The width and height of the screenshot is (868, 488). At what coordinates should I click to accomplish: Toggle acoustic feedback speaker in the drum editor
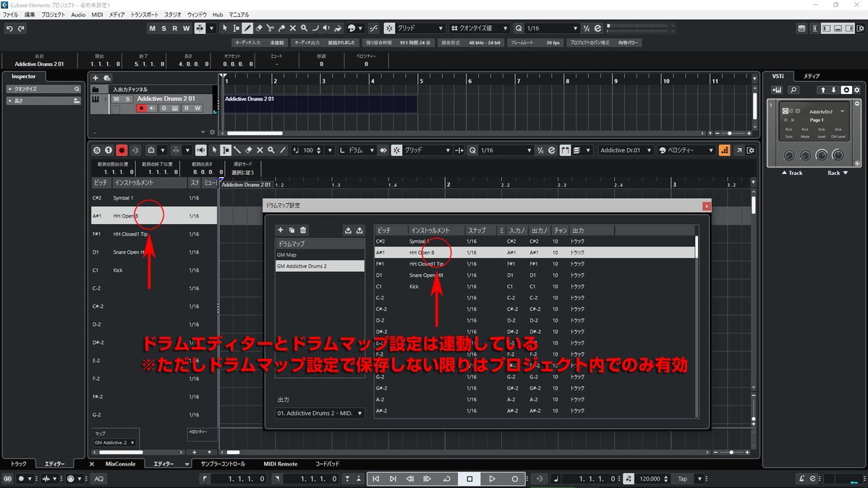(x=200, y=150)
